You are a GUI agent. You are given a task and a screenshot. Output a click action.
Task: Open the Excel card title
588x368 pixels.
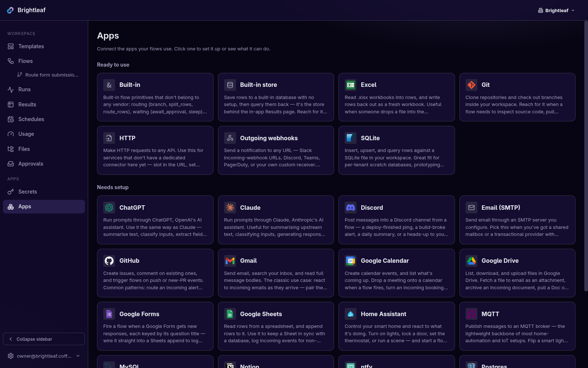tap(369, 85)
